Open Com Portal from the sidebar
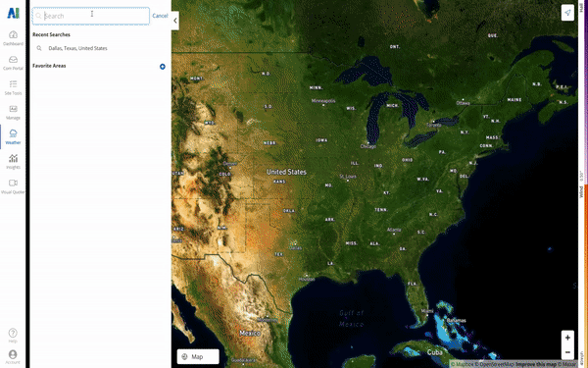Image resolution: width=588 pixels, height=368 pixels. point(13,63)
